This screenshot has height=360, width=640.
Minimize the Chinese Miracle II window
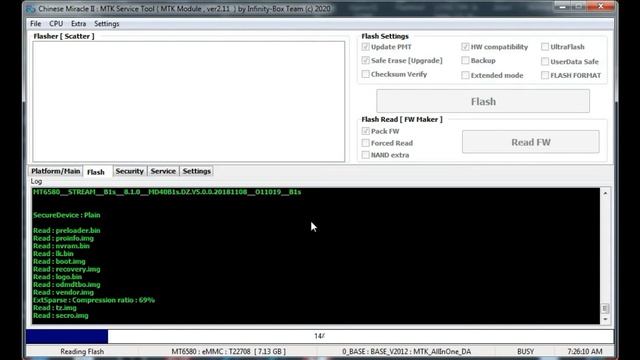[563, 7]
